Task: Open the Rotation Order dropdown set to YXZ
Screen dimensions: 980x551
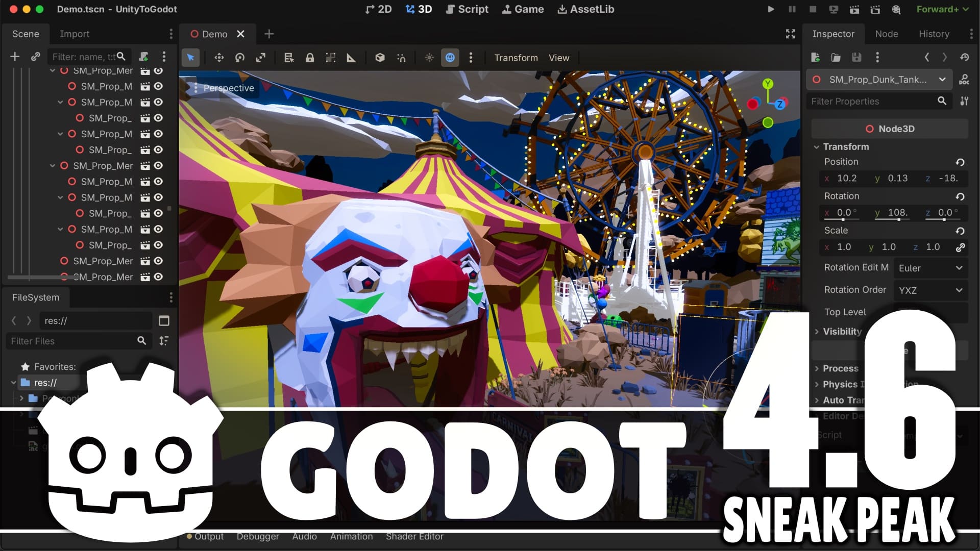Action: pos(930,290)
